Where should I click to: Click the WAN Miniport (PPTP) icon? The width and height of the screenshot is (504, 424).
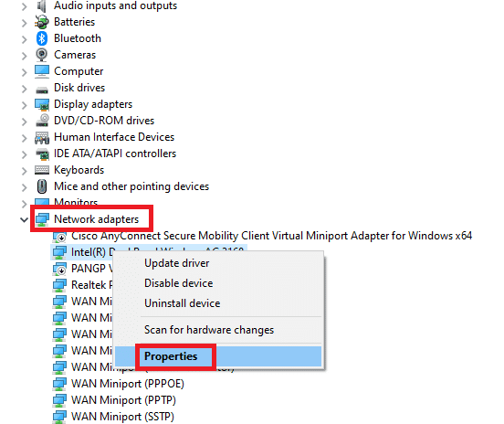coord(59,400)
